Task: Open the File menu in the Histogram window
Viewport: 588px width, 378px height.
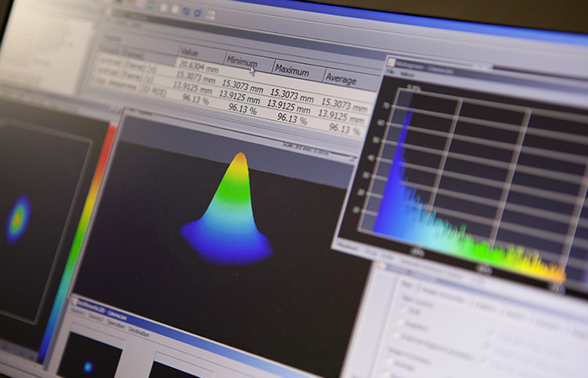Action: 391,72
